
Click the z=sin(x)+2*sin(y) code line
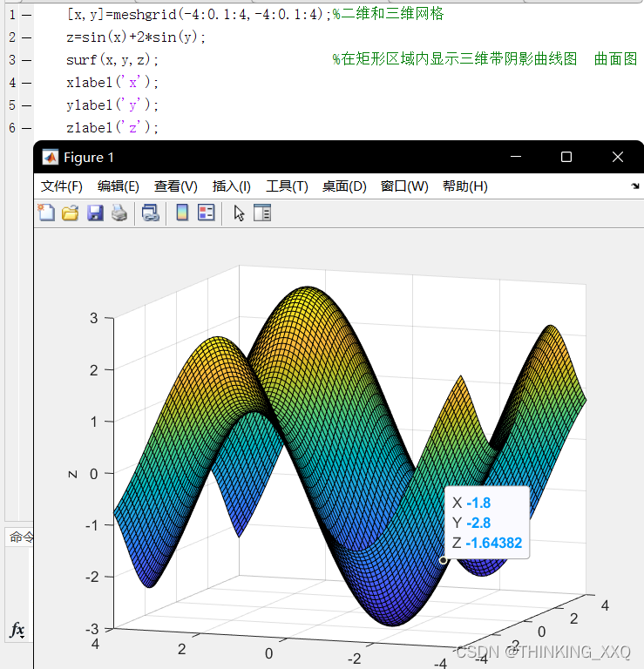(x=136, y=37)
